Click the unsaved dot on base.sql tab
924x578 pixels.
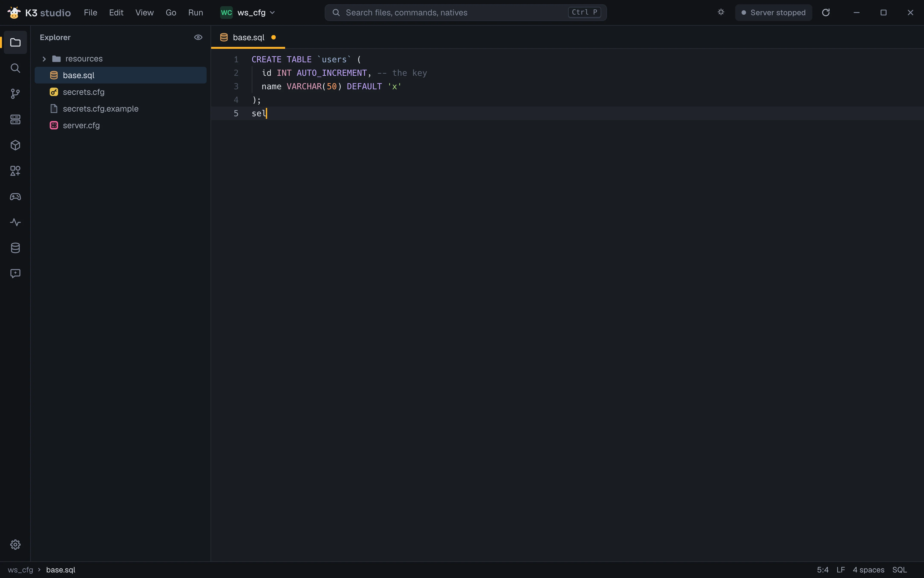(x=273, y=37)
